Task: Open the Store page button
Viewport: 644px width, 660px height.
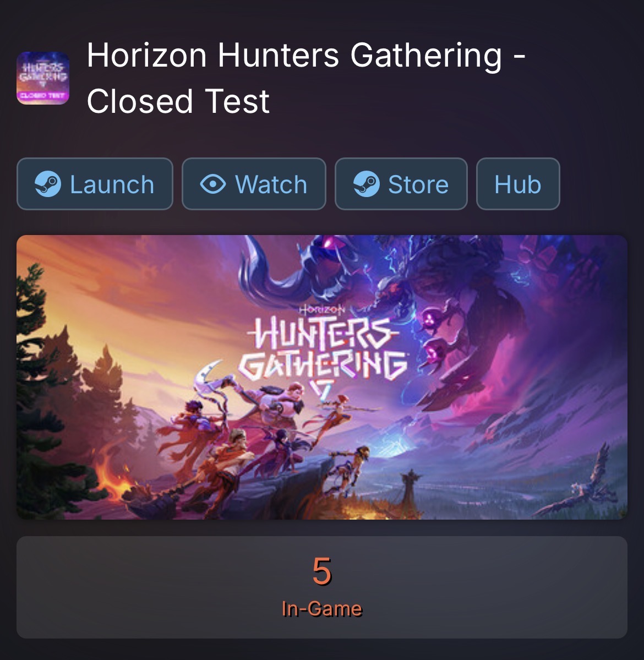Action: pyautogui.click(x=401, y=184)
